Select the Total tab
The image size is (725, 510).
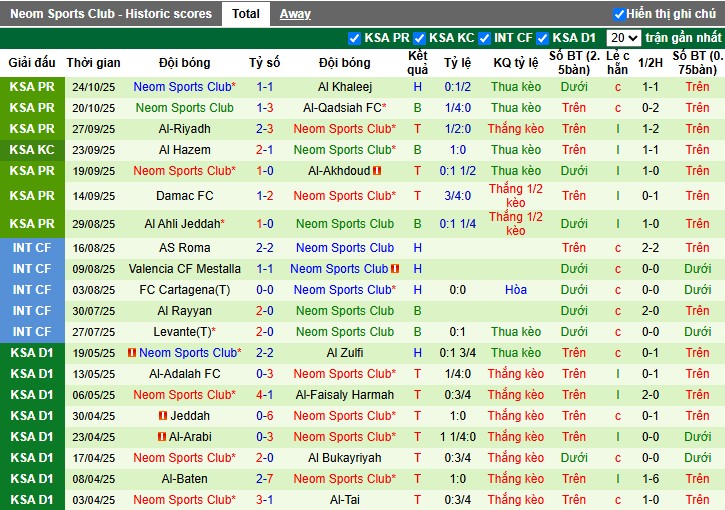coord(245,14)
